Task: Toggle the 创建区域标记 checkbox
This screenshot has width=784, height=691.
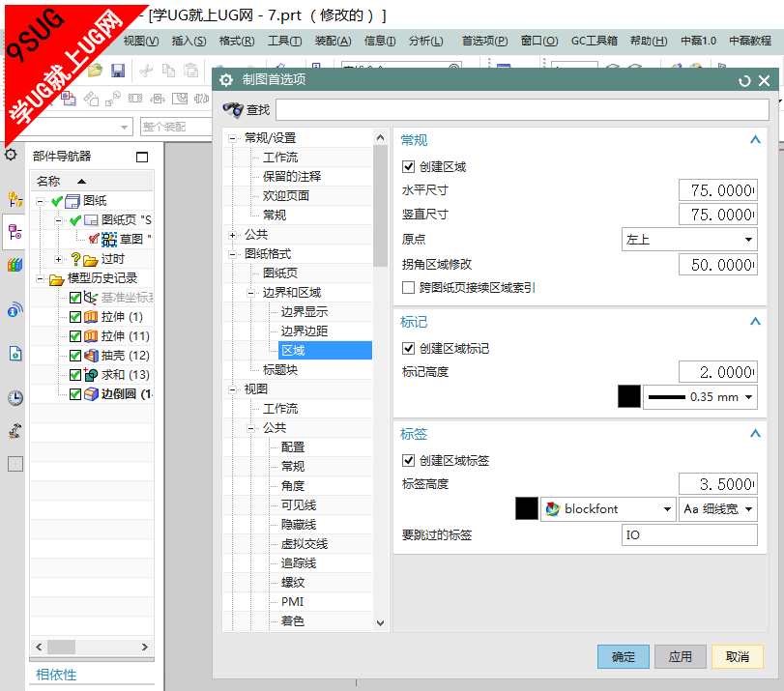Action: tap(409, 348)
